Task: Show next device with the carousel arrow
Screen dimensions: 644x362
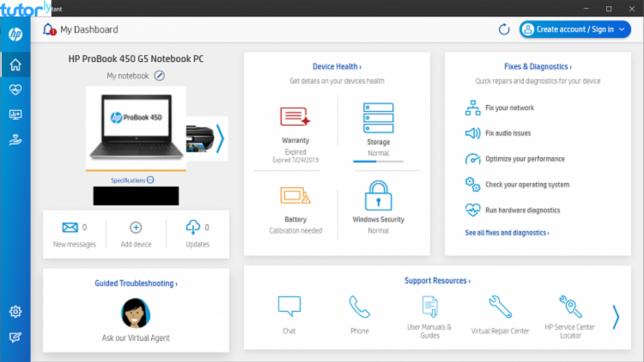Action: pos(220,139)
